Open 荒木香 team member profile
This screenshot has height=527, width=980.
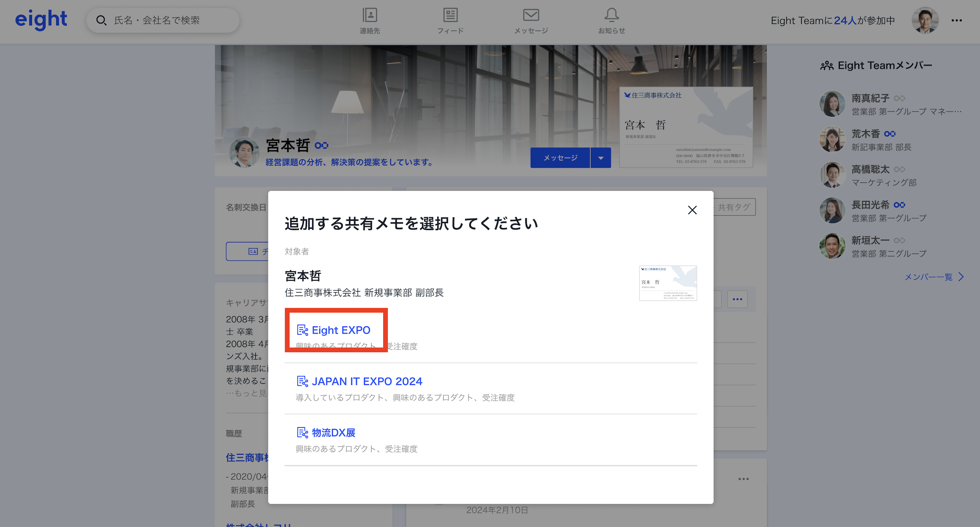point(865,134)
